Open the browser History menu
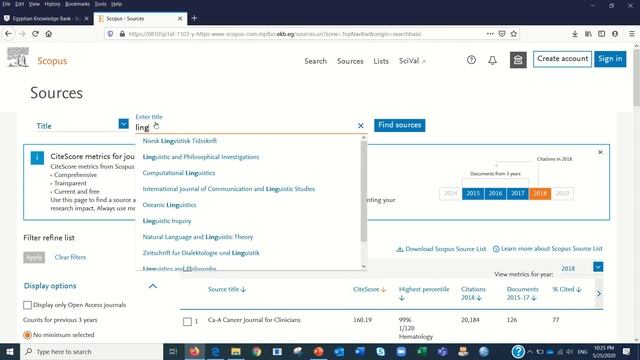 [52, 4]
